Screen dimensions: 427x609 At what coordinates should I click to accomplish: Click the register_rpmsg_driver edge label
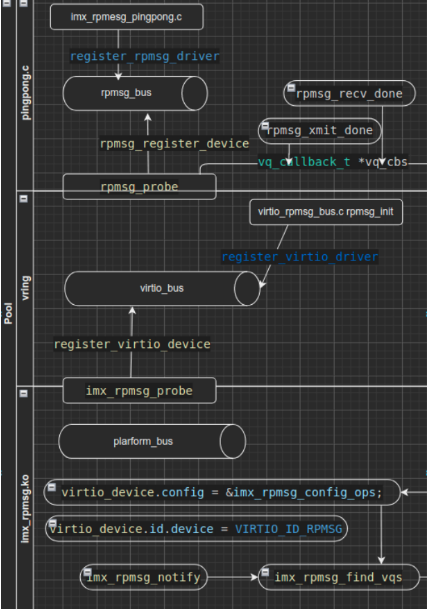coord(145,56)
